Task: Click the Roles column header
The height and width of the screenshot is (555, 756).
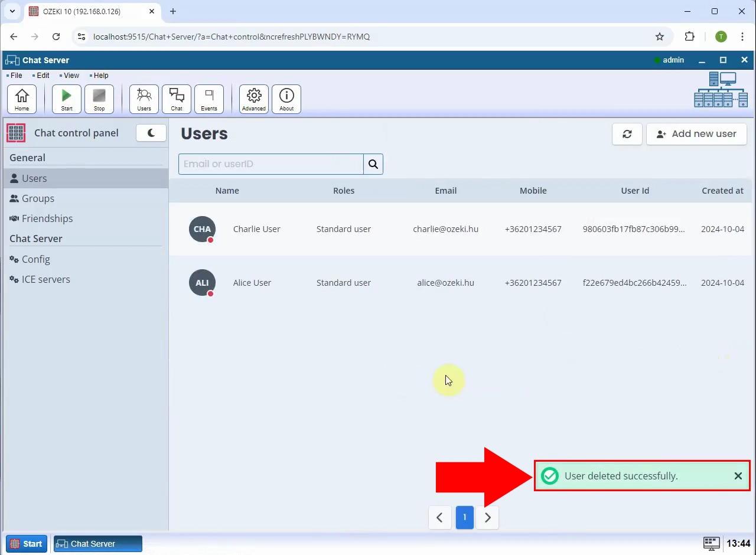Action: [344, 191]
